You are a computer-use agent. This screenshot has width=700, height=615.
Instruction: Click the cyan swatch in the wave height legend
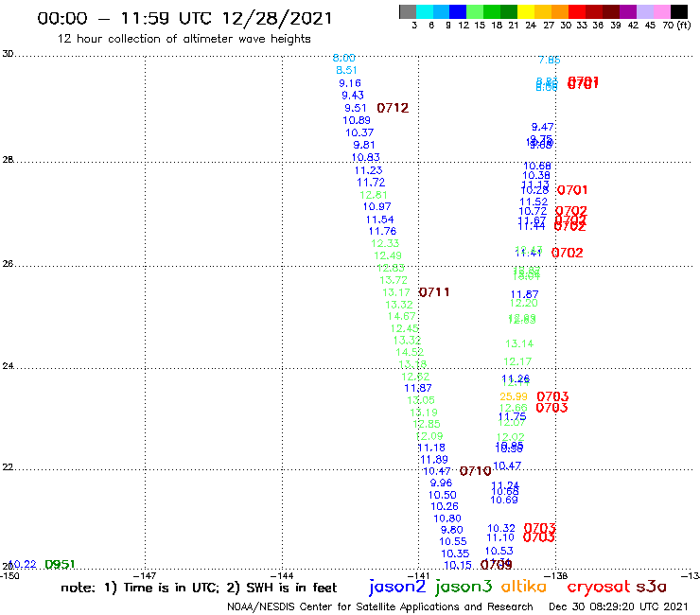tap(425, 11)
